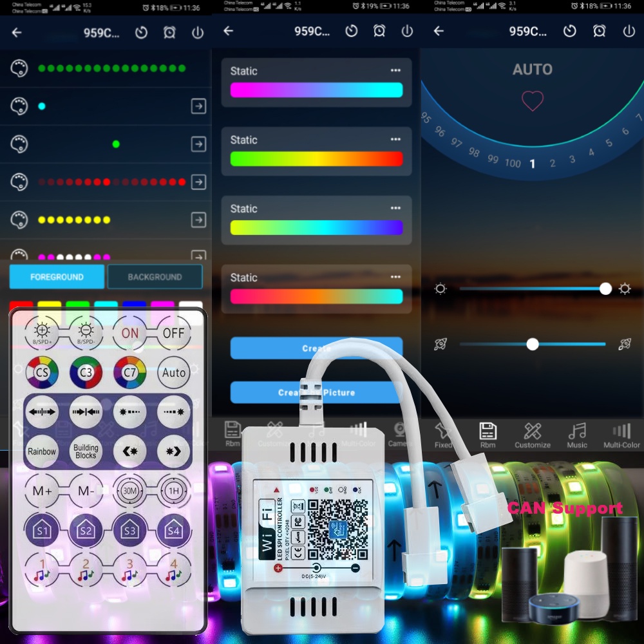The width and height of the screenshot is (644, 644).
Task: Switch to the BACKGROUND tab
Action: pos(155,277)
